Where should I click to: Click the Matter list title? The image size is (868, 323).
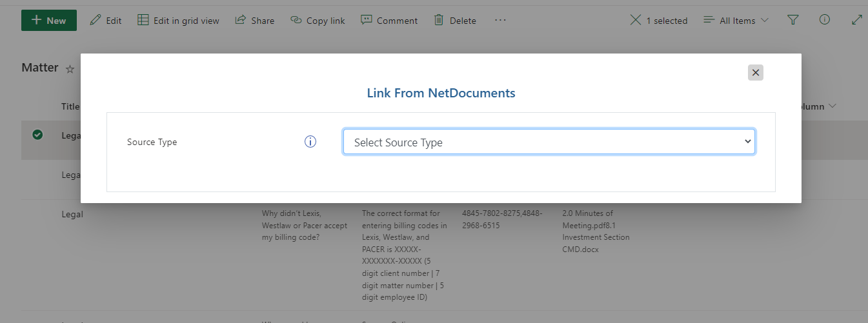pyautogui.click(x=40, y=68)
